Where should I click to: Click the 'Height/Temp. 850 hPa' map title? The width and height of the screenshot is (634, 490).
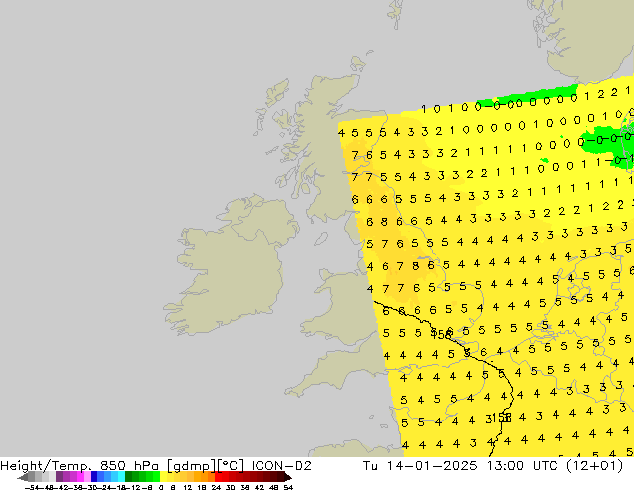[80, 466]
